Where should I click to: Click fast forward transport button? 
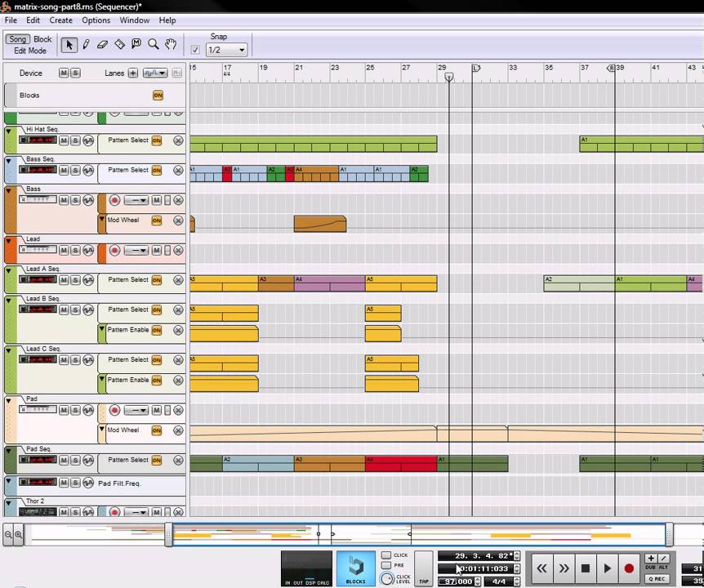pyautogui.click(x=564, y=568)
